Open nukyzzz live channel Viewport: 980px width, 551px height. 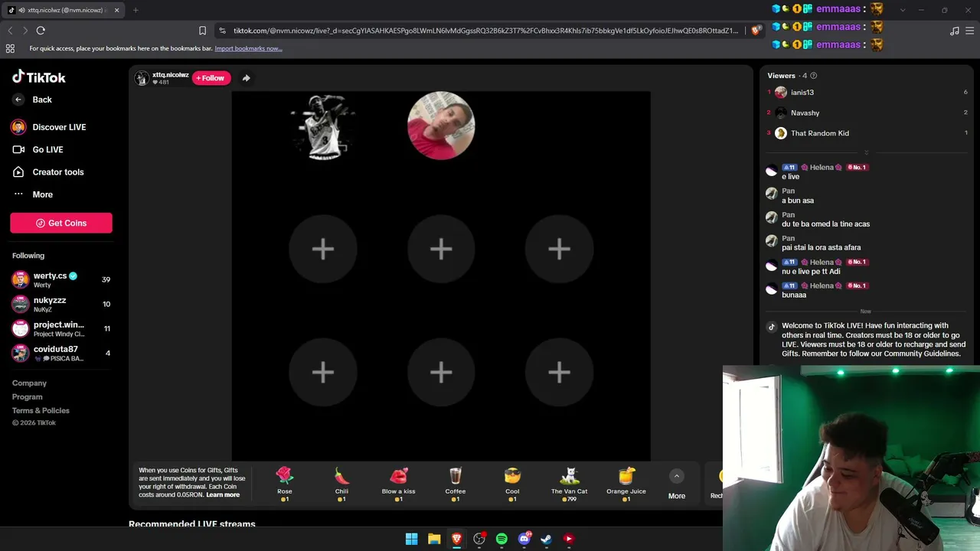tap(61, 304)
